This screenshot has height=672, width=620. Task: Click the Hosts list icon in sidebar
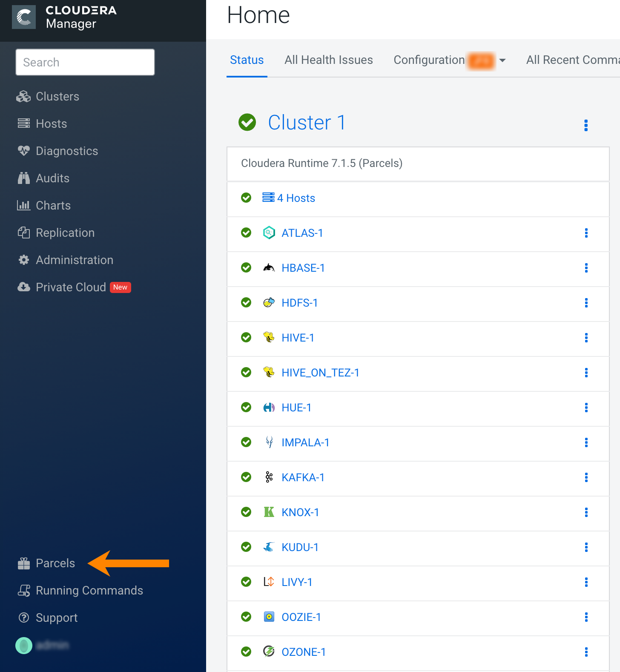coord(24,123)
